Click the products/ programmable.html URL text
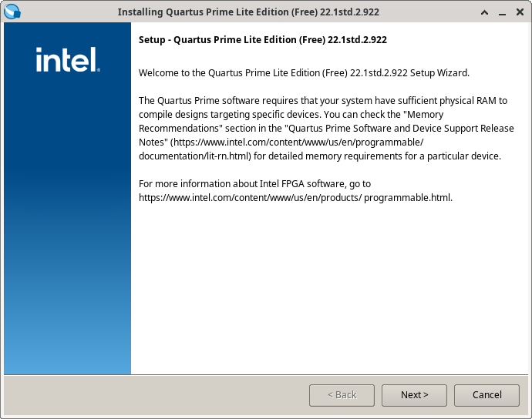The width and height of the screenshot is (532, 419). pos(295,198)
